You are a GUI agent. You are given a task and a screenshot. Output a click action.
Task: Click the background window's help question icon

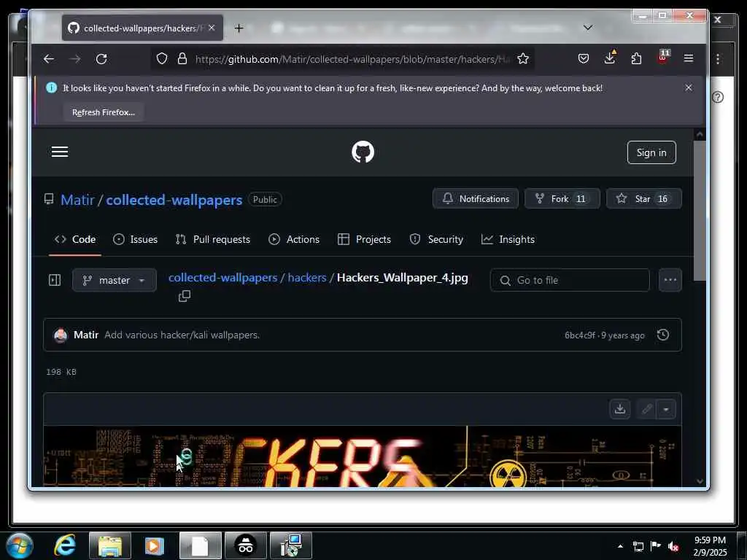coord(718,97)
